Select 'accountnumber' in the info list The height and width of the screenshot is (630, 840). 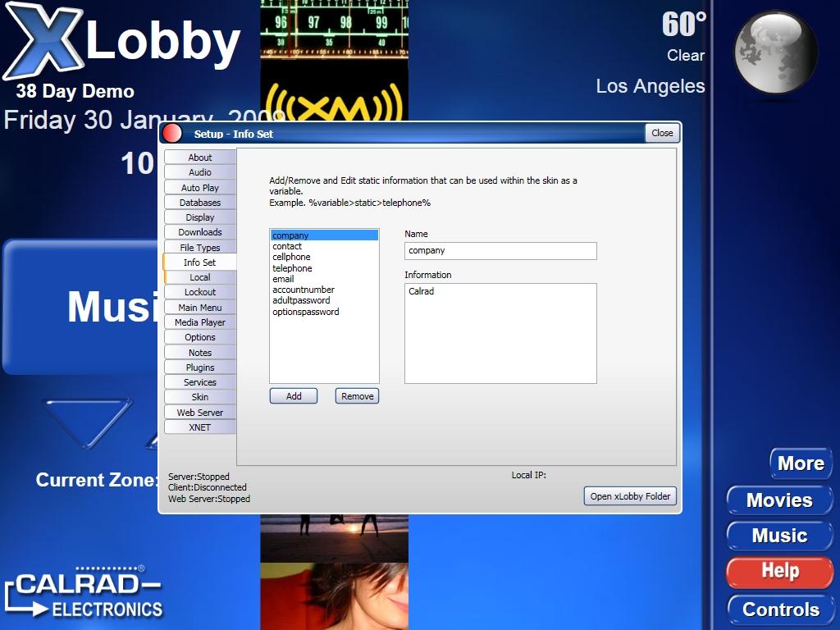coord(324,290)
